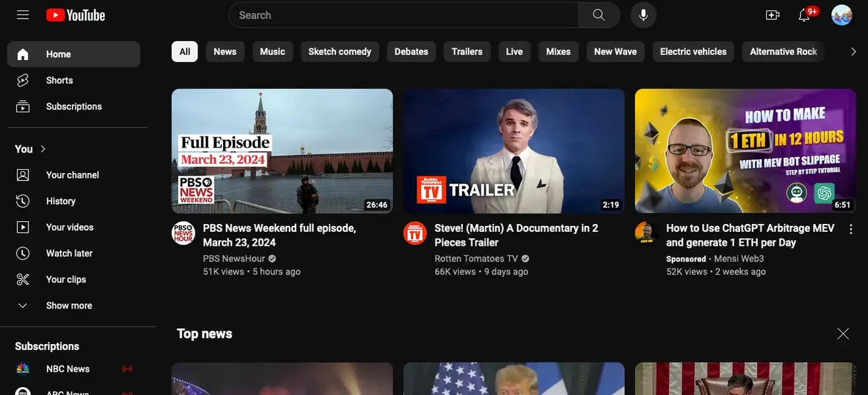Open the Create video icon
The height and width of the screenshot is (395, 868).
coord(772,15)
